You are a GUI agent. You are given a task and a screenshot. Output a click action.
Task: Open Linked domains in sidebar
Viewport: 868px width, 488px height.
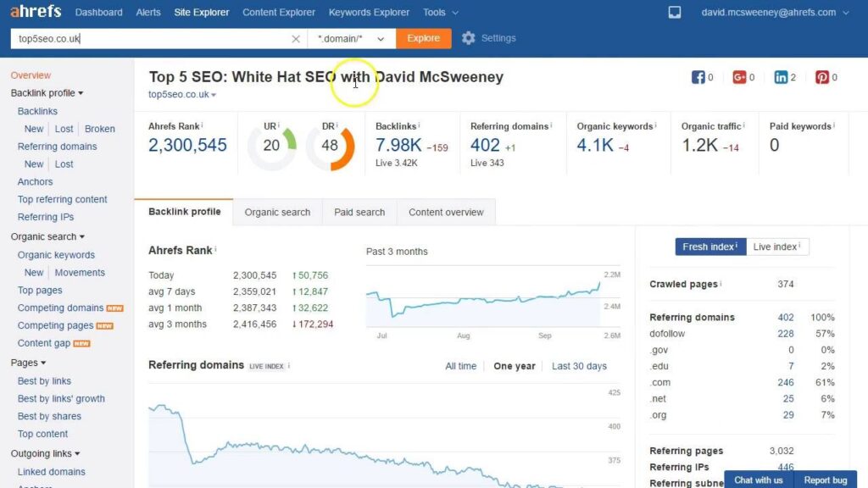[51, 472]
